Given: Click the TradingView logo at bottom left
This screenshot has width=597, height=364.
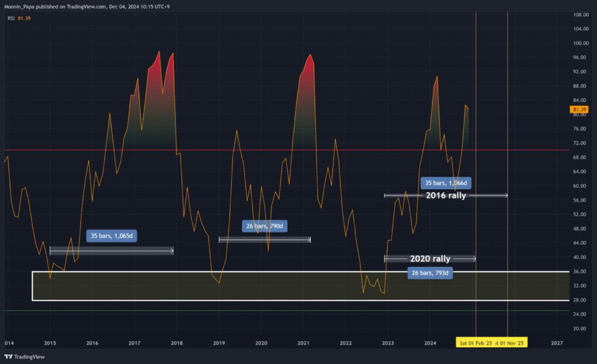Looking at the screenshot, I should (24, 357).
